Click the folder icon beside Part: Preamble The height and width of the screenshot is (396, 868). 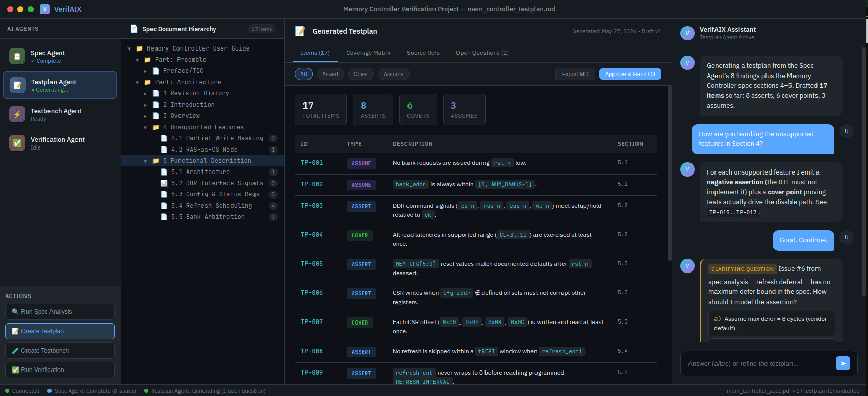click(x=147, y=60)
